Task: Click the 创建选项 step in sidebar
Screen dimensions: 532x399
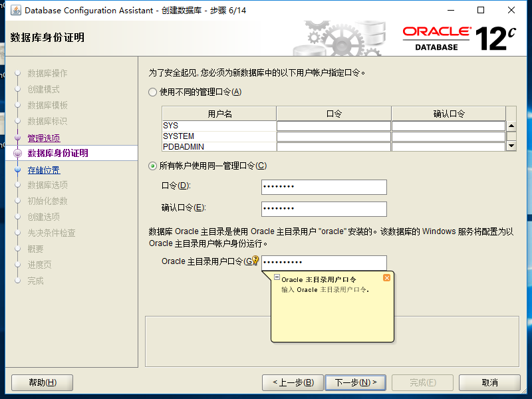Action: click(43, 217)
